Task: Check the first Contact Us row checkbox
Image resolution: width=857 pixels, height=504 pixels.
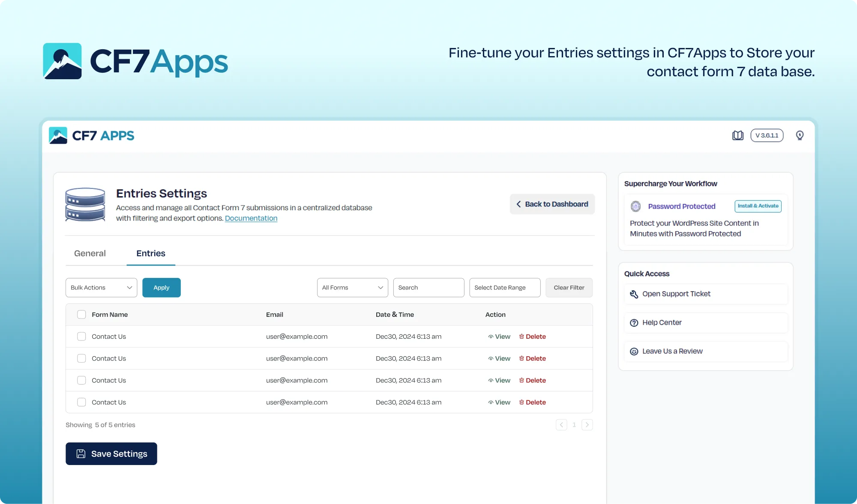Action: 81,337
